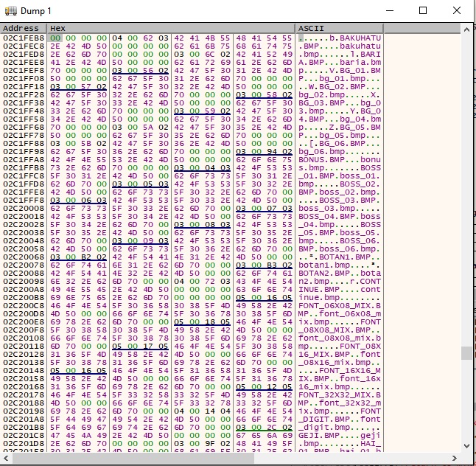Select the highlighted 00 byte in first row
This screenshot has height=466, width=476.
[x=55, y=37]
